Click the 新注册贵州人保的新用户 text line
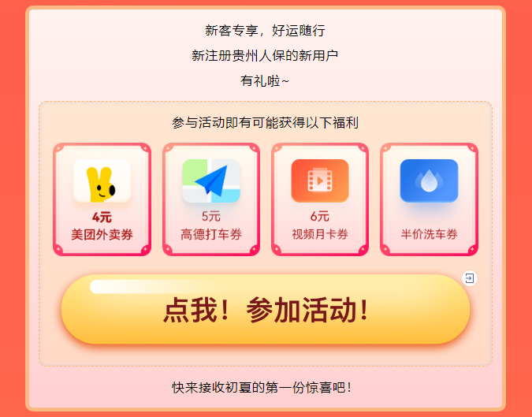This screenshot has width=532, height=417. pos(265,56)
